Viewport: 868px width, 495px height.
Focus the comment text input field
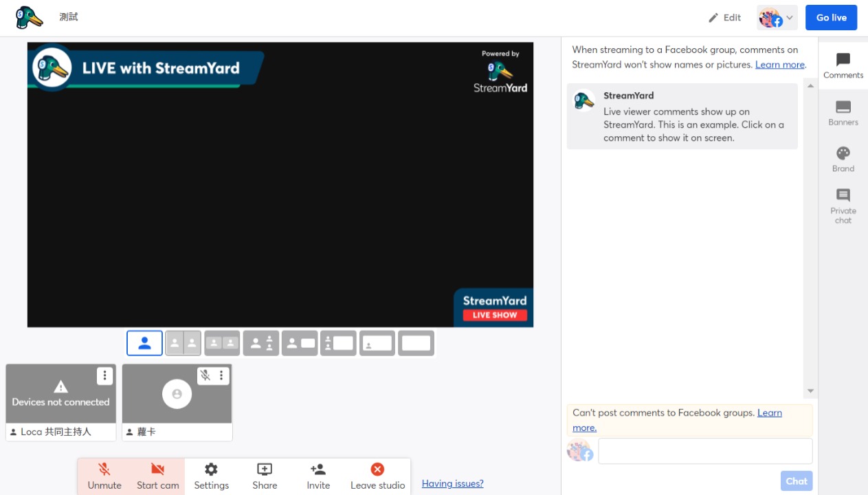[x=705, y=451]
